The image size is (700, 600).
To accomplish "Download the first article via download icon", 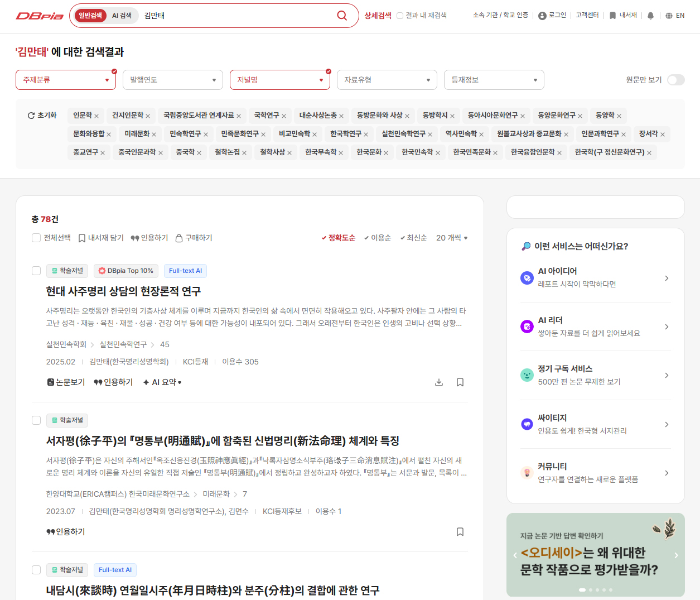I will tap(439, 382).
